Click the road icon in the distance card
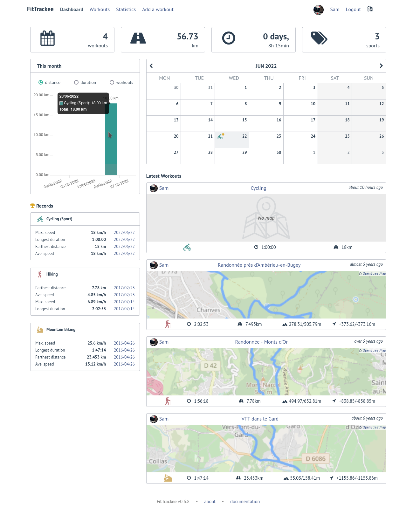The image size is (420, 507). pyautogui.click(x=138, y=38)
